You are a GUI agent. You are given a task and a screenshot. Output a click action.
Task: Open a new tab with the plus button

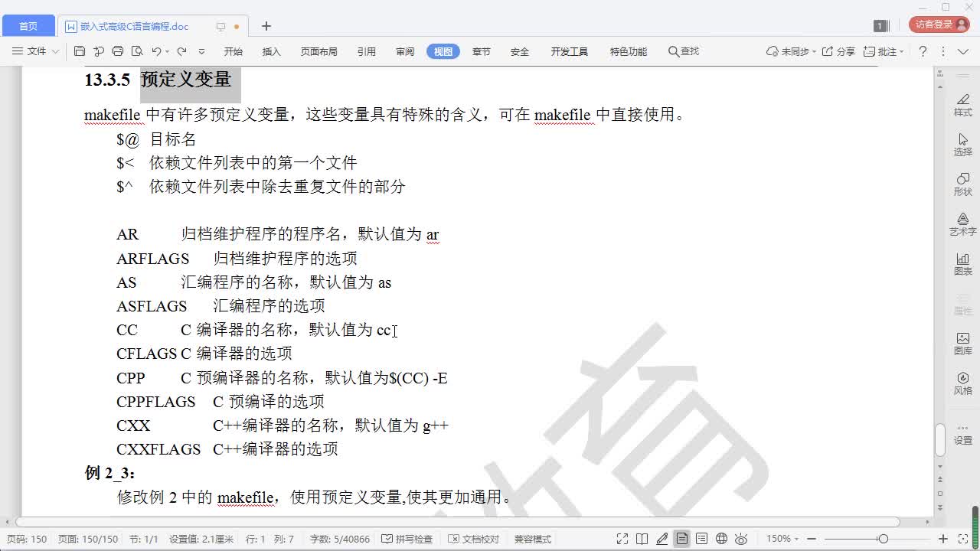pyautogui.click(x=266, y=26)
